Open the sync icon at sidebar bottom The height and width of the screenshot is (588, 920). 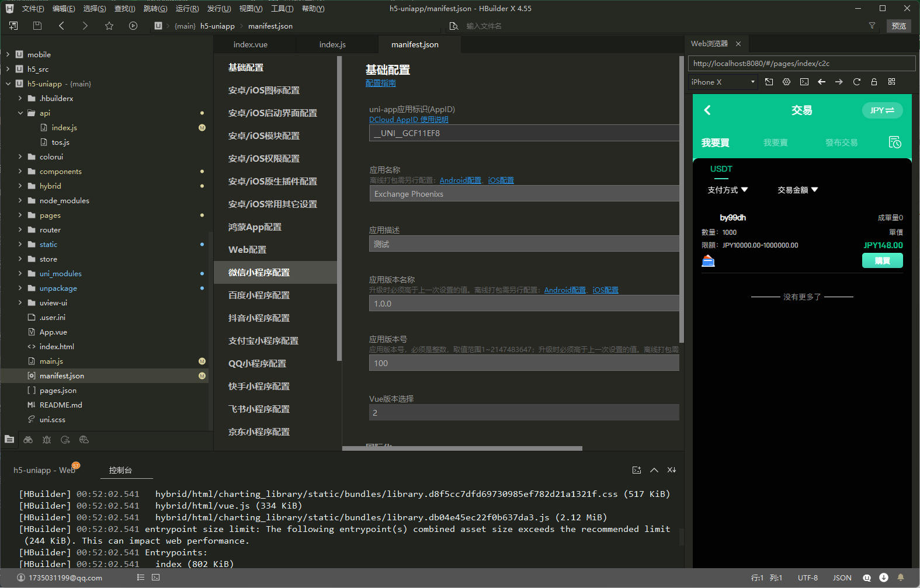[x=65, y=440]
